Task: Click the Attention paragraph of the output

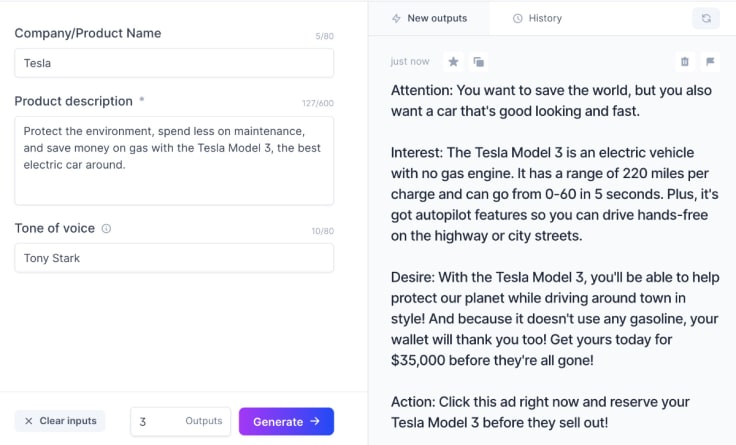Action: [x=551, y=100]
